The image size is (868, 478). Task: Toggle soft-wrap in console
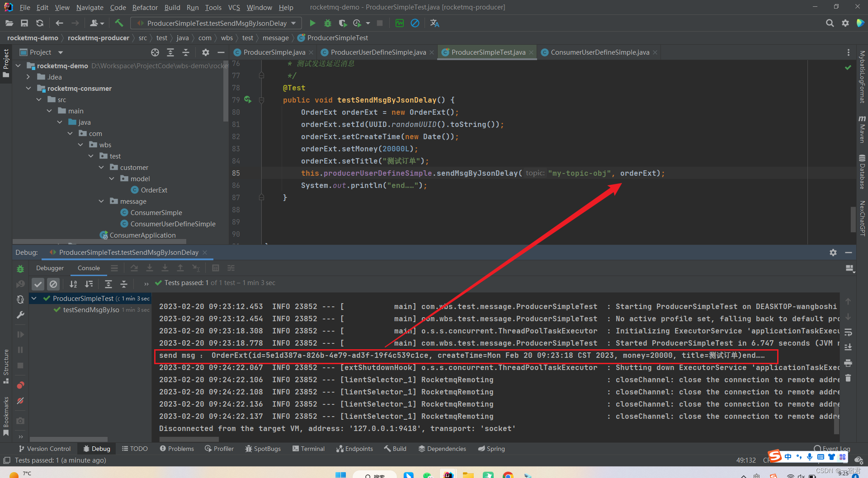tap(848, 332)
